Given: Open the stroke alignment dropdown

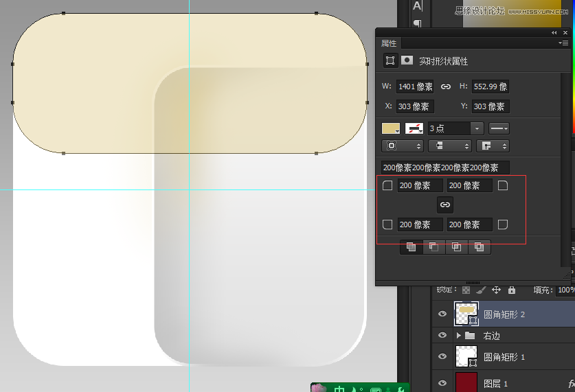Looking at the screenshot, I should (x=403, y=146).
